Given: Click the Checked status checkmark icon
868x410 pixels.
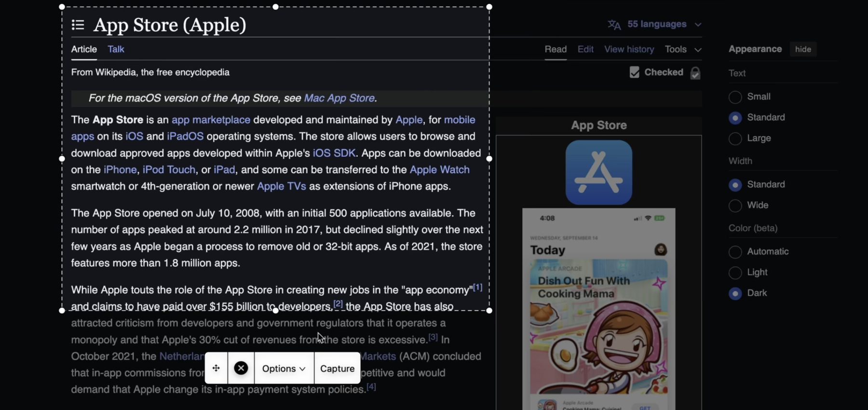Looking at the screenshot, I should pos(635,72).
